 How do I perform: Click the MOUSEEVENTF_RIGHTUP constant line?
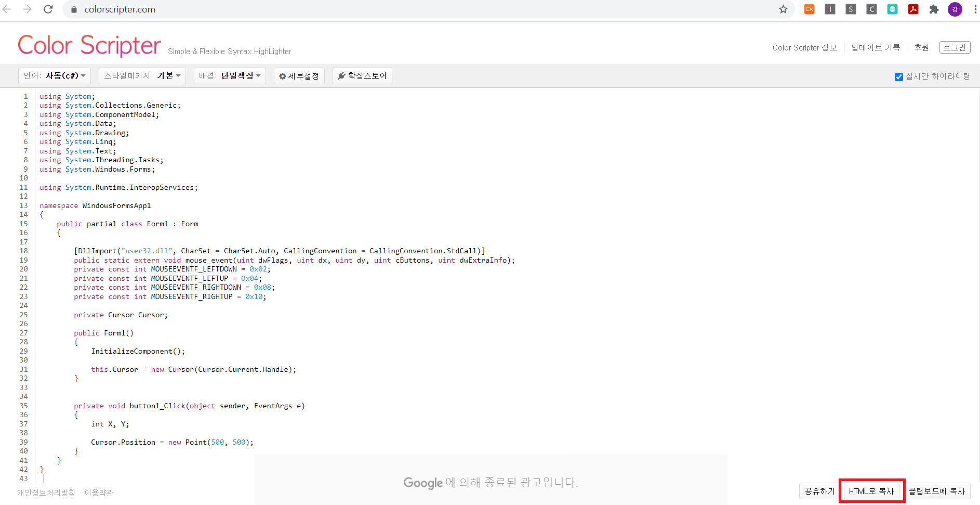pos(170,296)
